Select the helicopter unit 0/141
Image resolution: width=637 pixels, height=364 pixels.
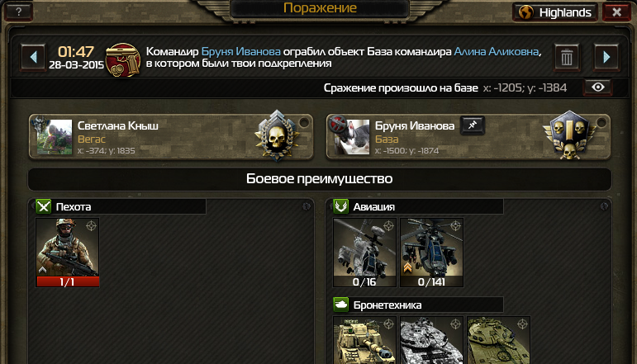(x=431, y=253)
